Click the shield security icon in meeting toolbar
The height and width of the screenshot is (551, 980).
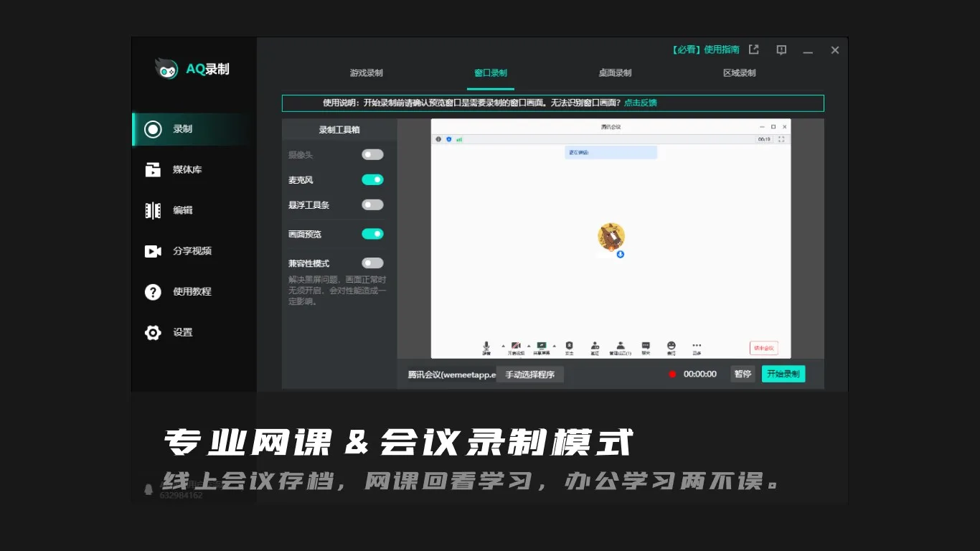(x=569, y=346)
